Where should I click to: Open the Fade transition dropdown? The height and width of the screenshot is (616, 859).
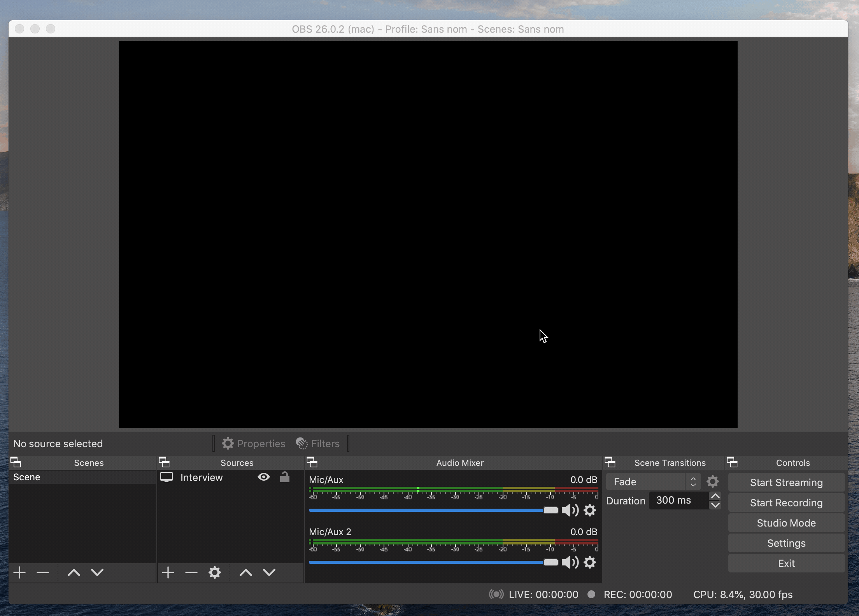tap(654, 482)
